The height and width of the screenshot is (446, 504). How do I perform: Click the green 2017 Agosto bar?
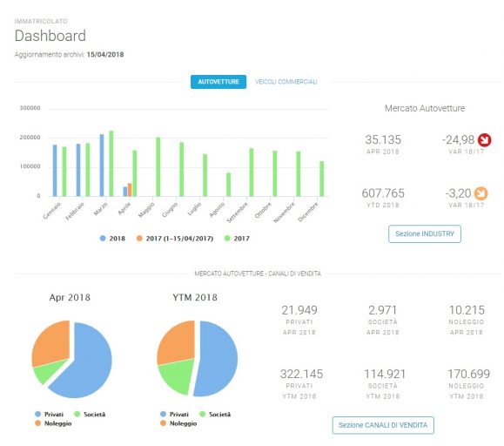[x=229, y=185]
